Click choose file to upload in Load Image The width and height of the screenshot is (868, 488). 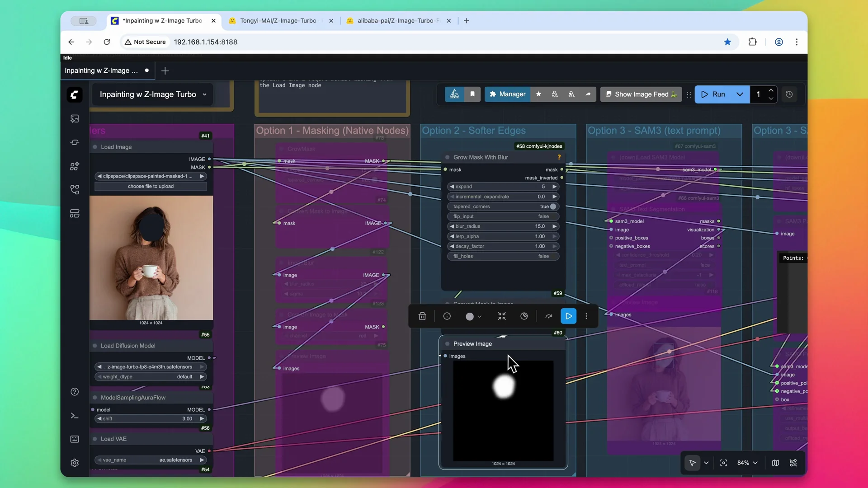pyautogui.click(x=151, y=186)
